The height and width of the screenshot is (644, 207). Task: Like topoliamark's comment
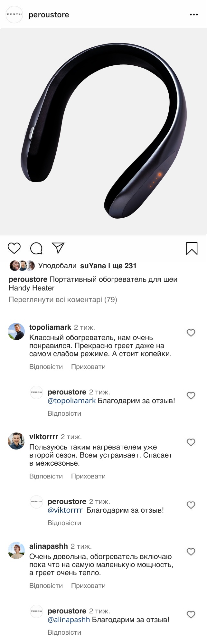click(191, 333)
